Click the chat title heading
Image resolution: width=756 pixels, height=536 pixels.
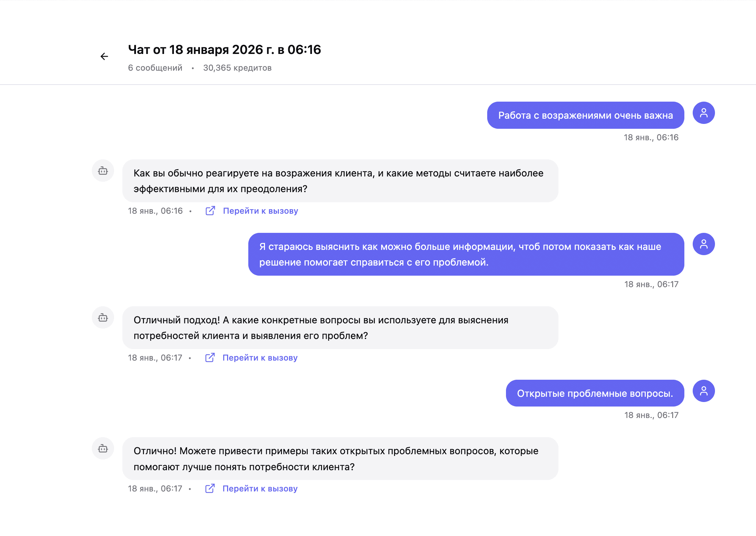click(224, 50)
